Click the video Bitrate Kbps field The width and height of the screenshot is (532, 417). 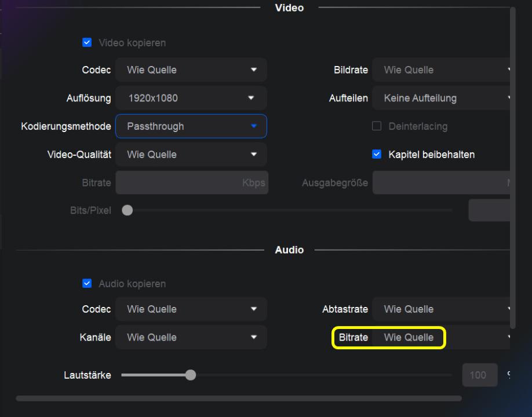[x=191, y=183]
